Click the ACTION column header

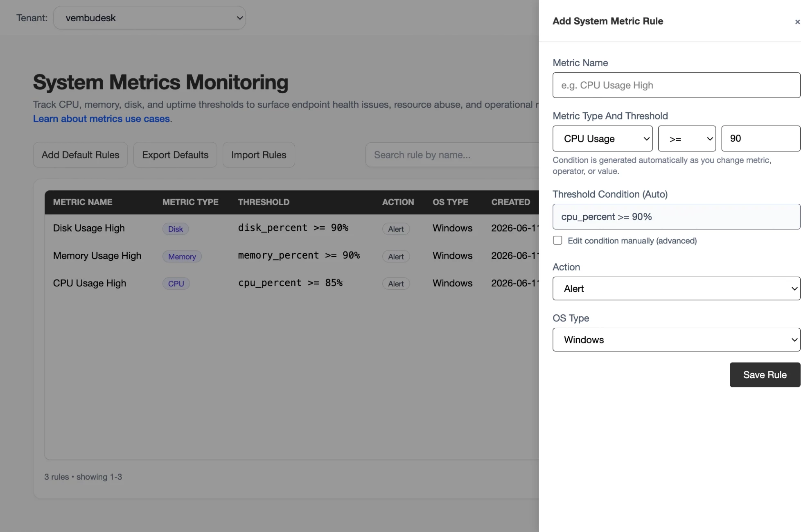398,202
